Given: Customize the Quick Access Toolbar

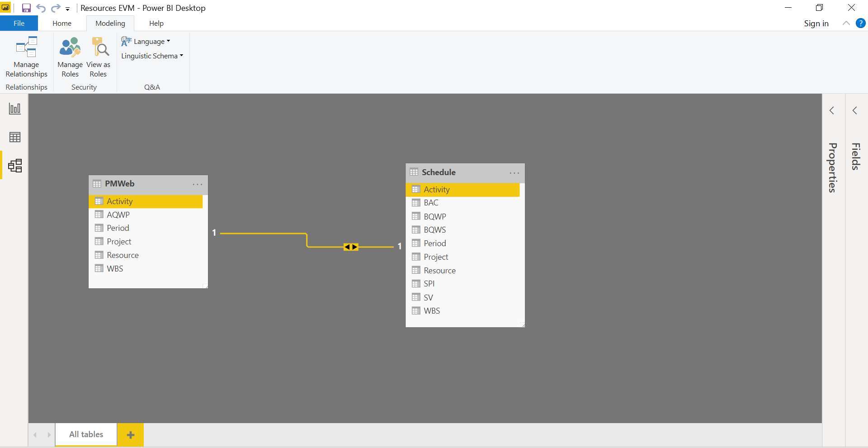Looking at the screenshot, I should click(67, 9).
